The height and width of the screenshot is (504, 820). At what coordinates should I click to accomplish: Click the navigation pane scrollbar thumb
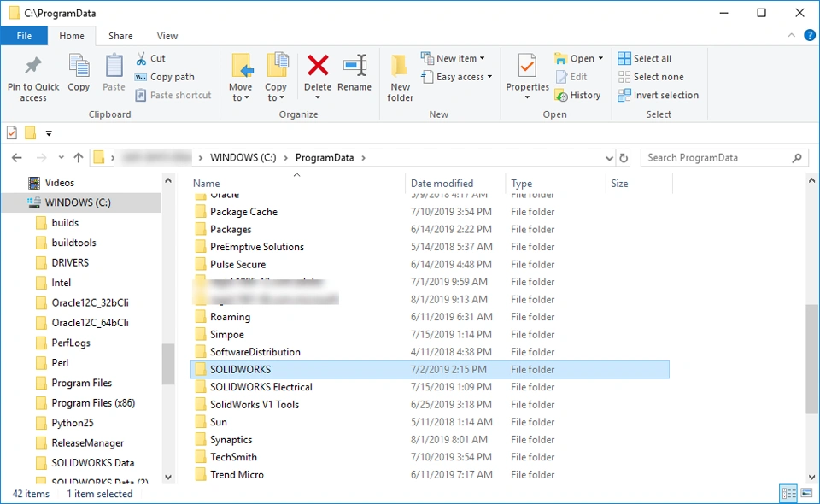168,365
